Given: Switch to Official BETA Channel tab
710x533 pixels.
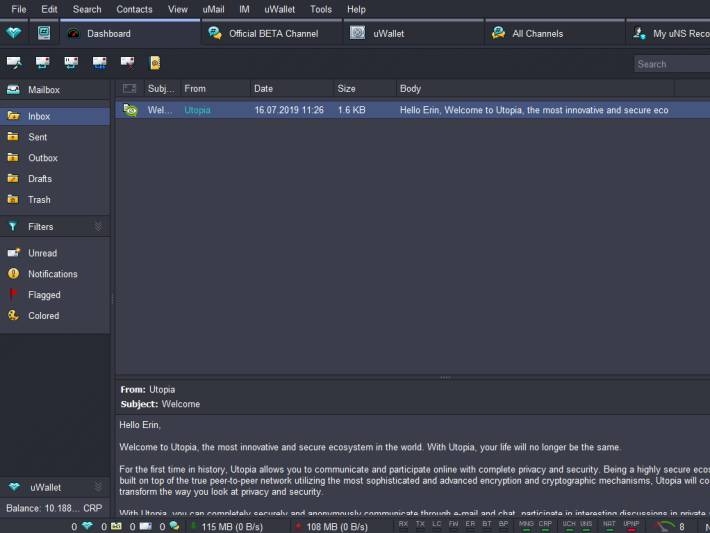Looking at the screenshot, I should (x=272, y=33).
